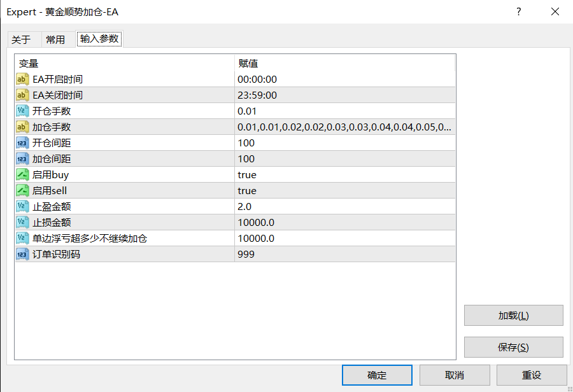This screenshot has width=573, height=392.
Task: Click the string icon beside 加仓手数
Action: coord(22,127)
